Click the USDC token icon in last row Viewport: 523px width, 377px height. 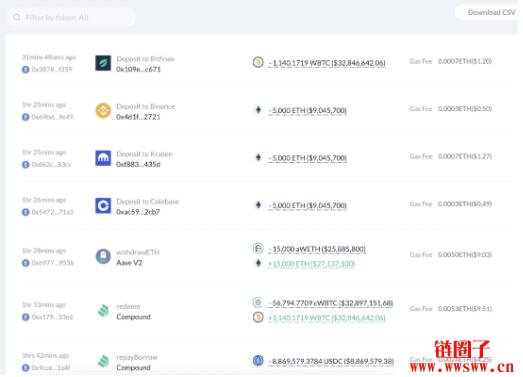[258, 360]
